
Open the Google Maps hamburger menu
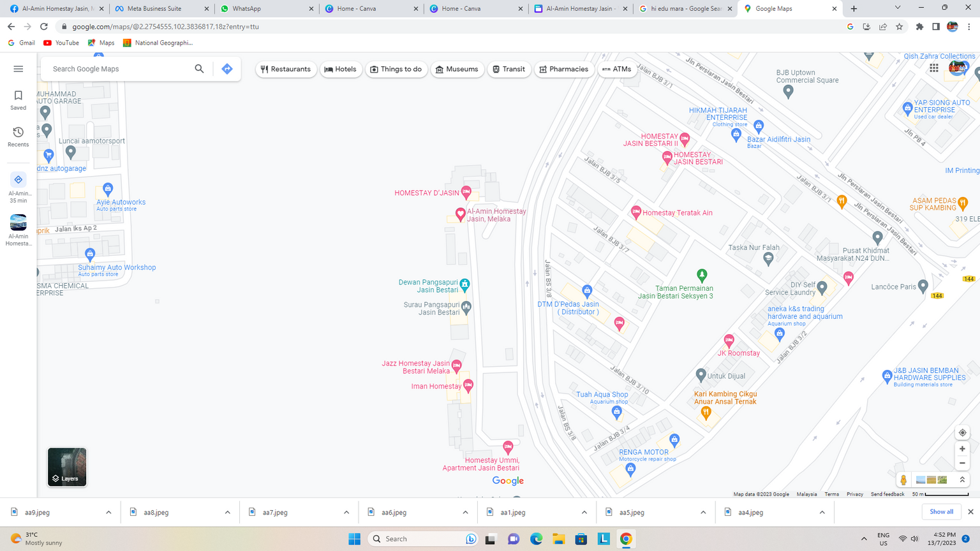tap(19, 69)
